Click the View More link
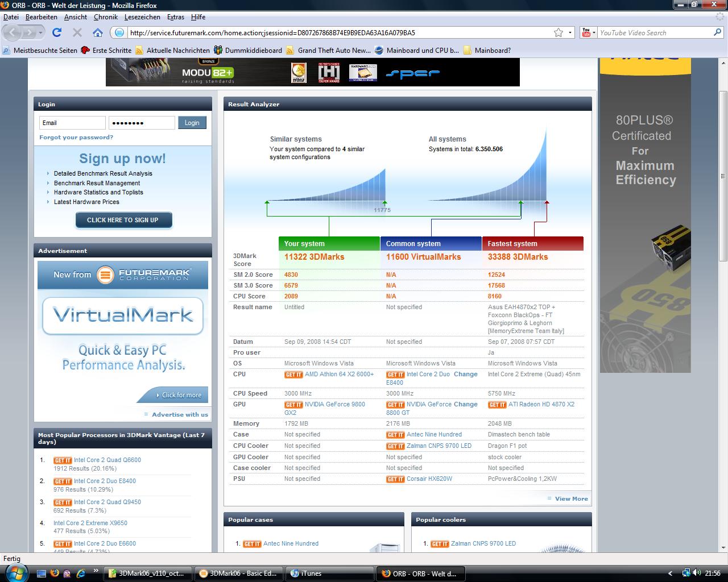728x582 pixels. coord(572,498)
